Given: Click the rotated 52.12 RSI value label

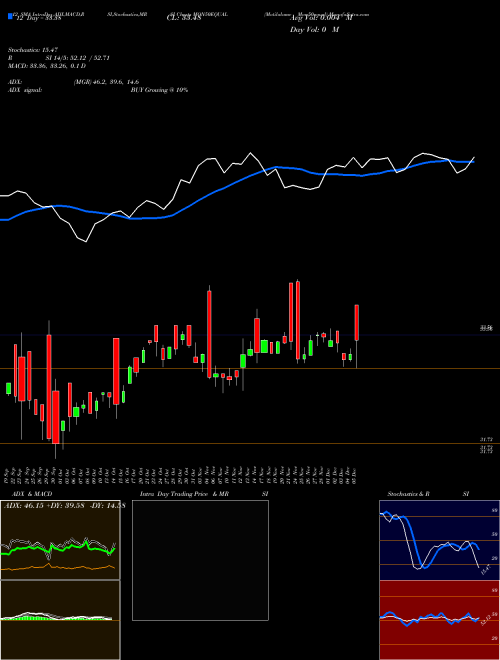Looking at the screenshot, I should tap(485, 621).
